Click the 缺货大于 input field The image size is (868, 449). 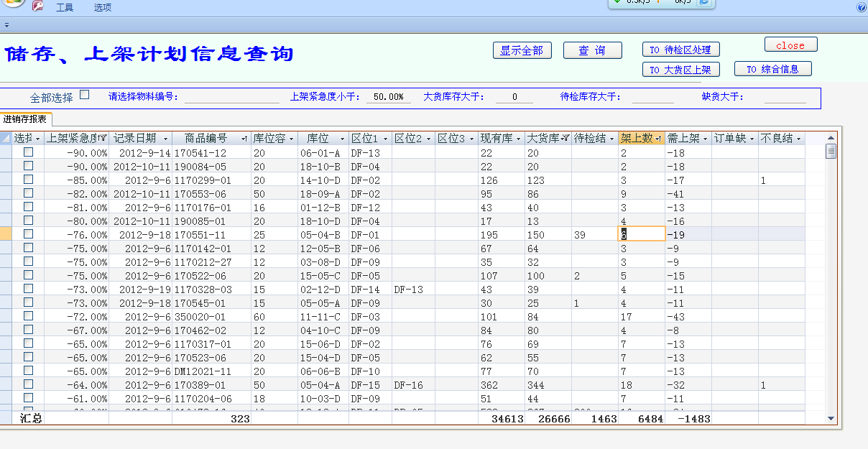785,97
